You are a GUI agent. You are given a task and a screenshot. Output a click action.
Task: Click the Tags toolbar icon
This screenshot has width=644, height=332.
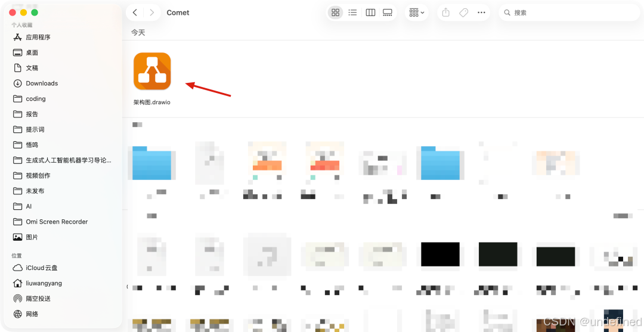(464, 13)
